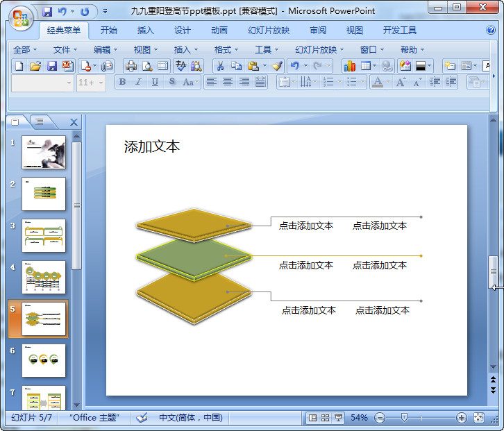
Task: Open the 动画 ribbon tab
Action: [219, 31]
